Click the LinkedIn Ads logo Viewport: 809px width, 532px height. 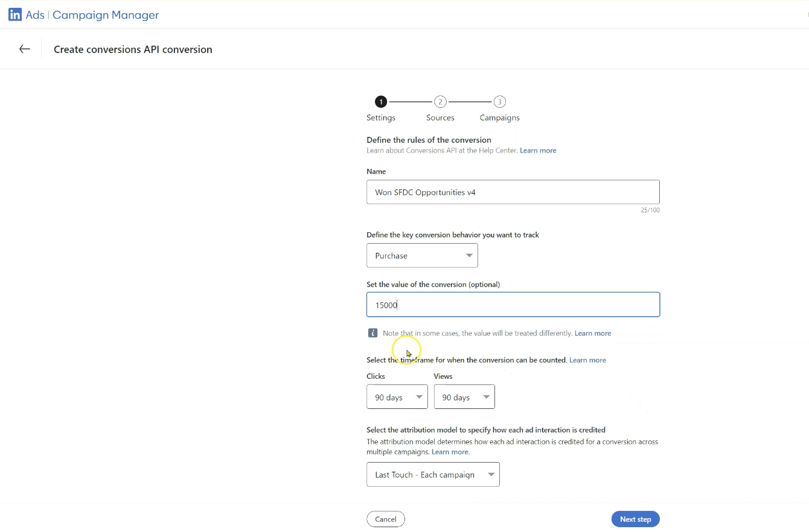[x=14, y=14]
